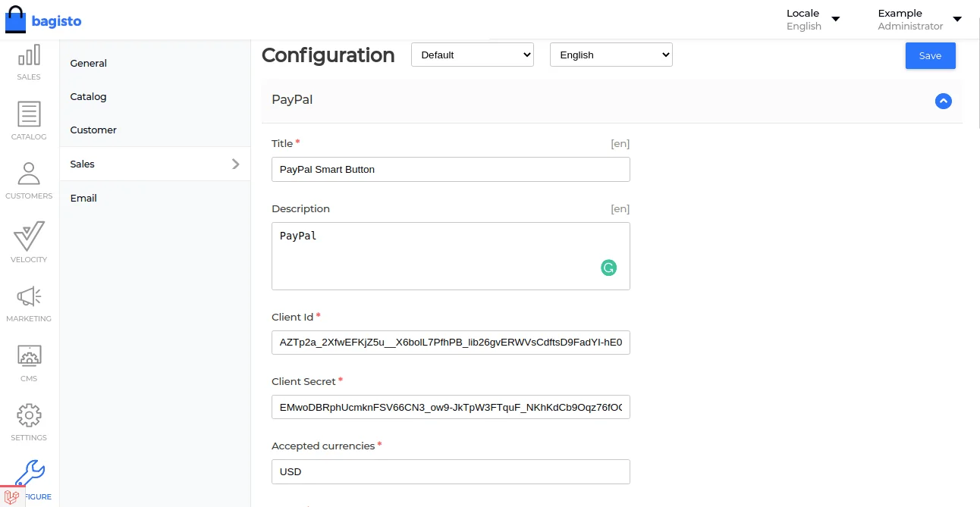This screenshot has height=507, width=980.
Task: Open the Default channel dropdown
Action: (x=473, y=55)
